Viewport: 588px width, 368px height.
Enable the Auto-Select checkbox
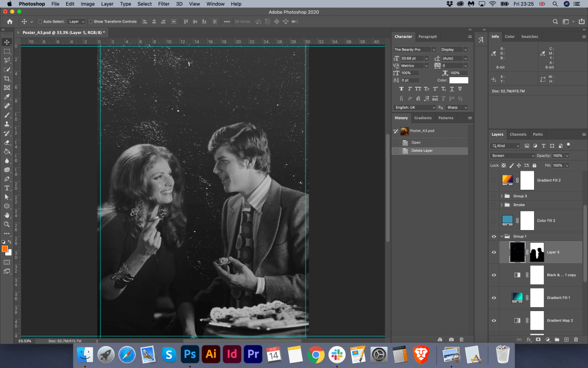(40, 22)
